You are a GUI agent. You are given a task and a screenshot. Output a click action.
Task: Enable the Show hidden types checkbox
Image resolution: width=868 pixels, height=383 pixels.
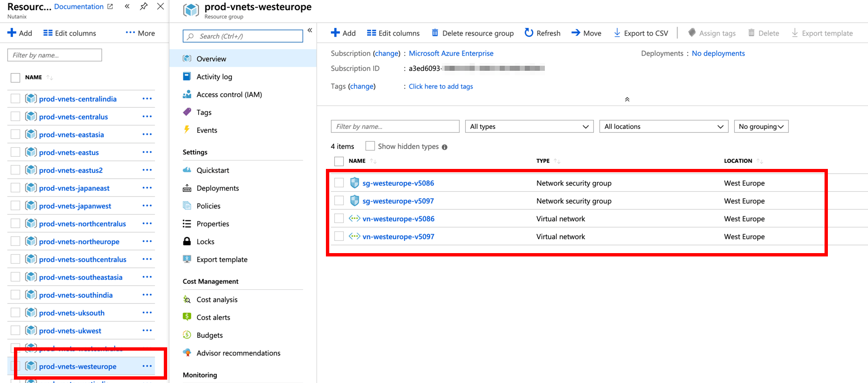(370, 146)
